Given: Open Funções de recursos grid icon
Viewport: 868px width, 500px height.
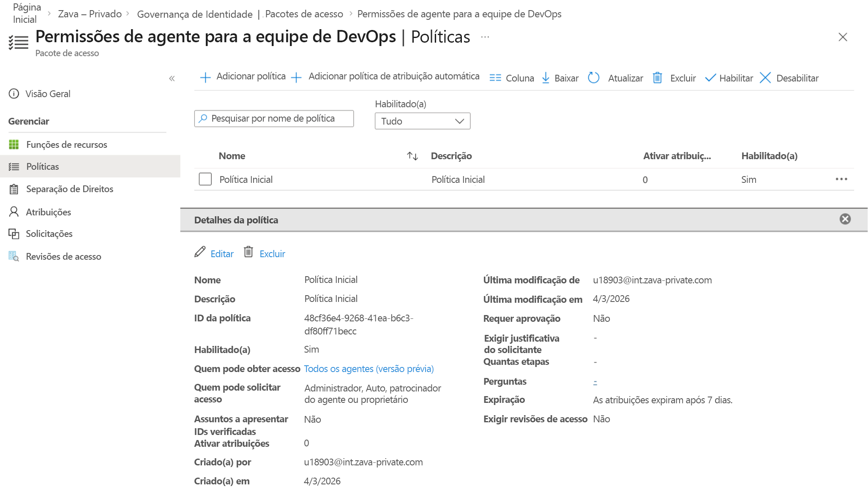Looking at the screenshot, I should tap(14, 145).
